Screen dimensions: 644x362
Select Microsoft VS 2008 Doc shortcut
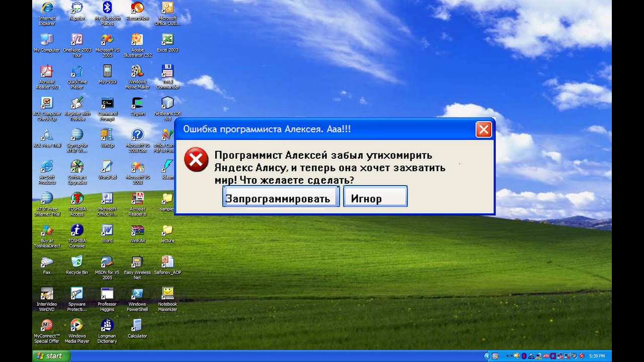137,140
